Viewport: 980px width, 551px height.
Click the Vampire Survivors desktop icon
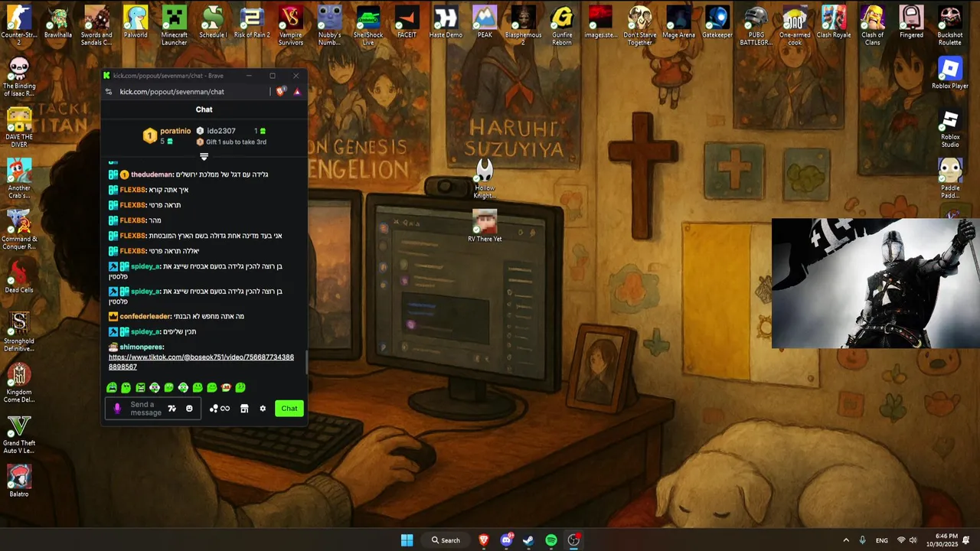click(290, 24)
